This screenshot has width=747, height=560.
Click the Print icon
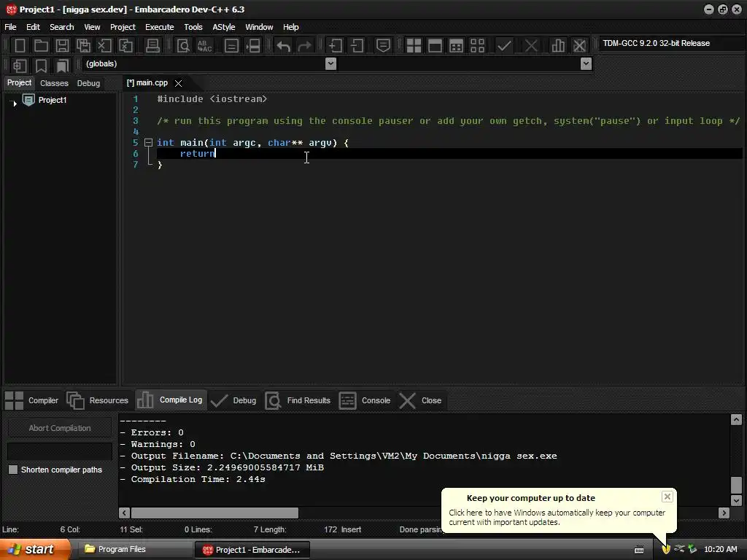(152, 46)
